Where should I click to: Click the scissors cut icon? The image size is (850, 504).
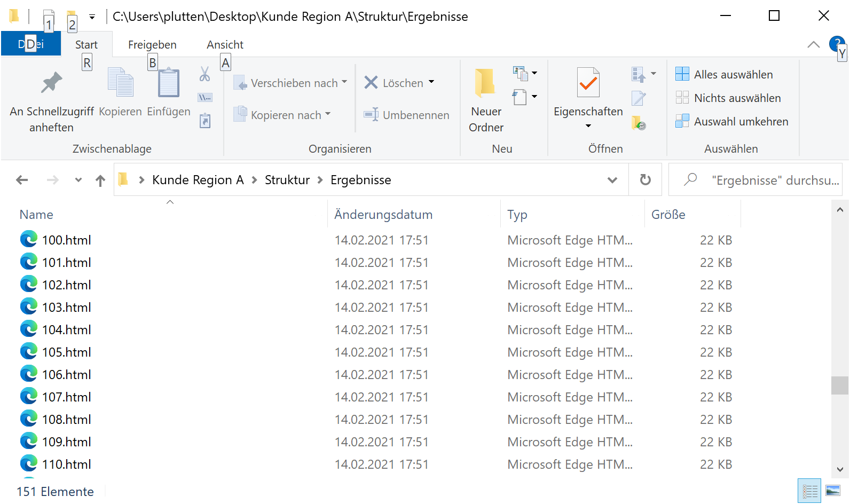[x=204, y=74]
